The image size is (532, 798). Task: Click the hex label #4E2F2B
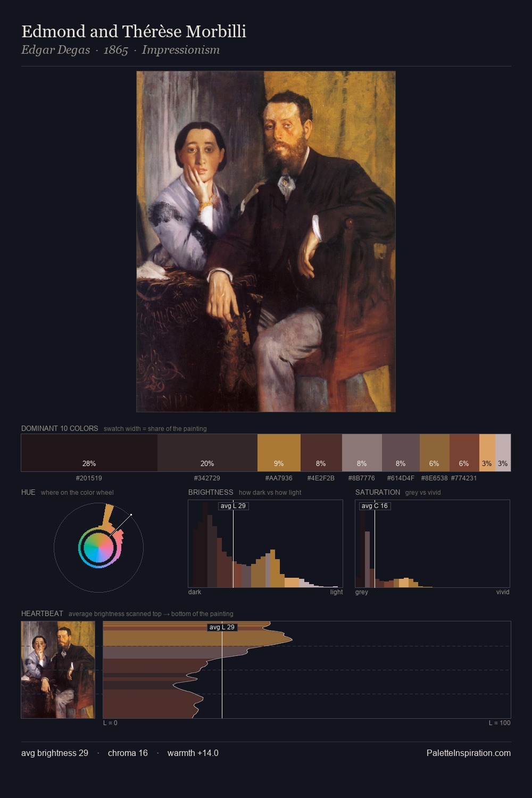(x=321, y=478)
